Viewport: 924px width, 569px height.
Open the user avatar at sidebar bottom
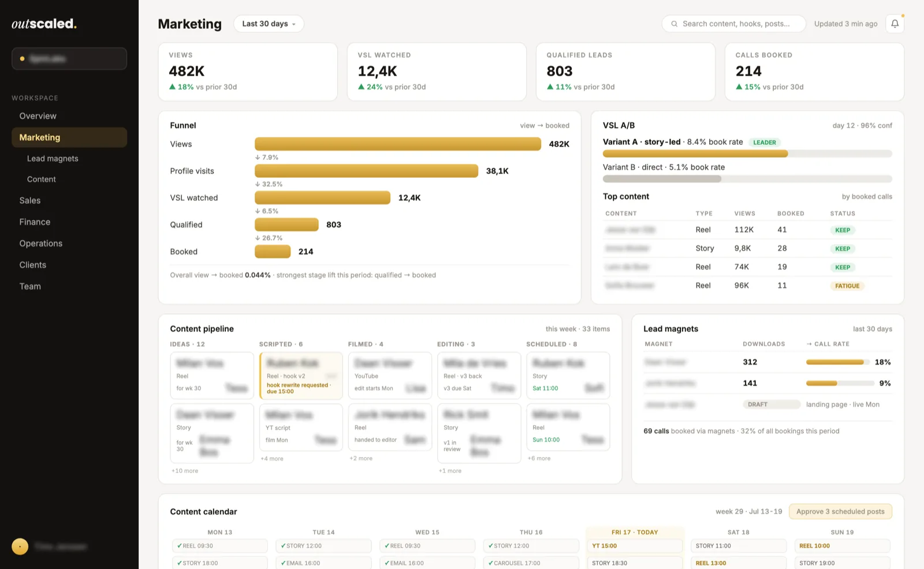point(20,546)
